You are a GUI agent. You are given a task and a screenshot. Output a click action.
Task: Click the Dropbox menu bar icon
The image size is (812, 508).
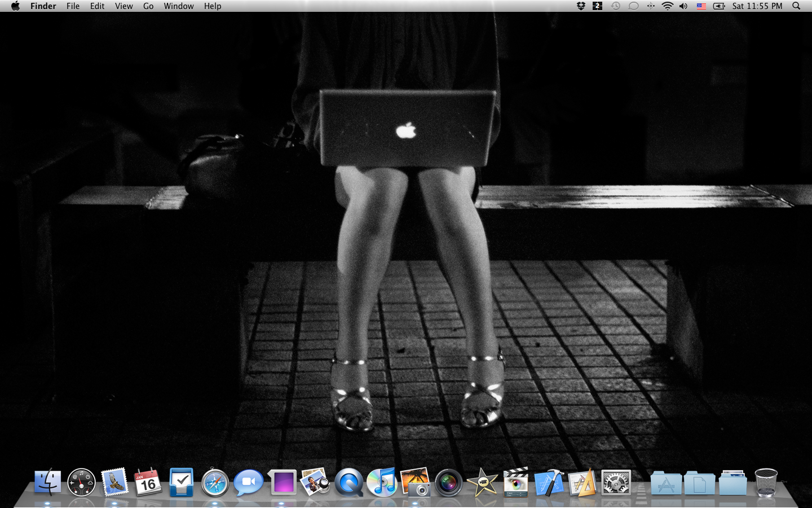581,6
